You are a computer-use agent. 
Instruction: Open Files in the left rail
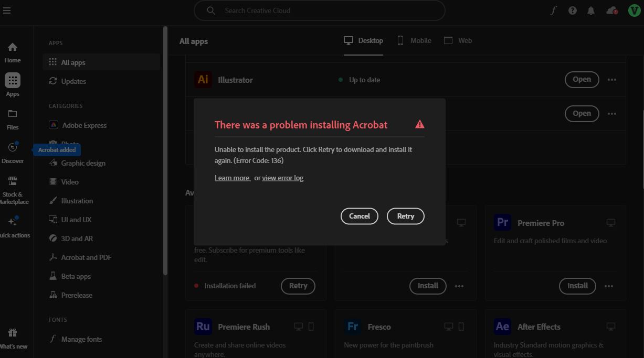[13, 120]
